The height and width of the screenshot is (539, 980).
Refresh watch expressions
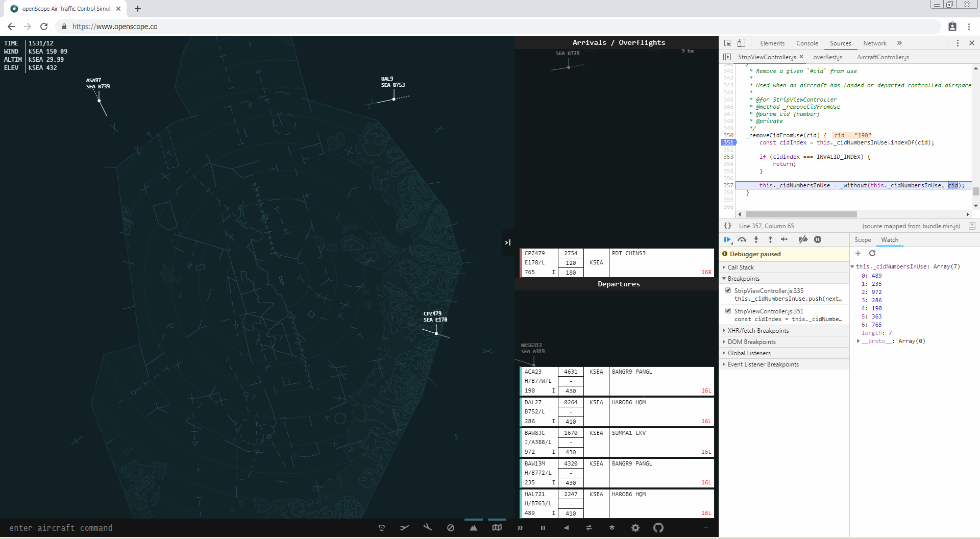[x=872, y=253]
